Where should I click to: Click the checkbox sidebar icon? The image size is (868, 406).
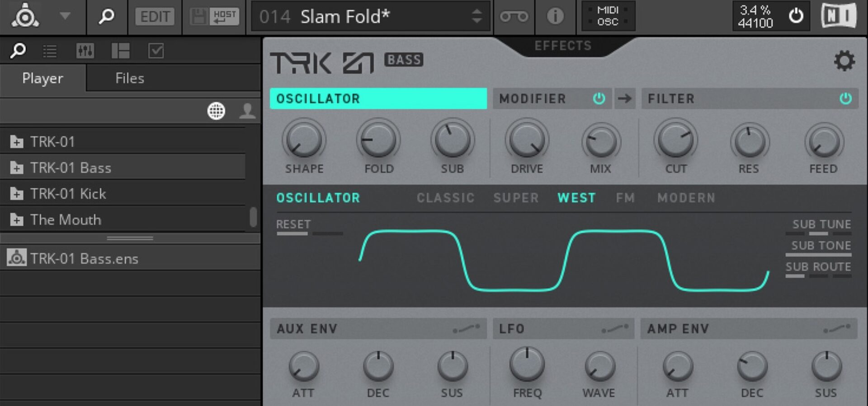coord(156,51)
